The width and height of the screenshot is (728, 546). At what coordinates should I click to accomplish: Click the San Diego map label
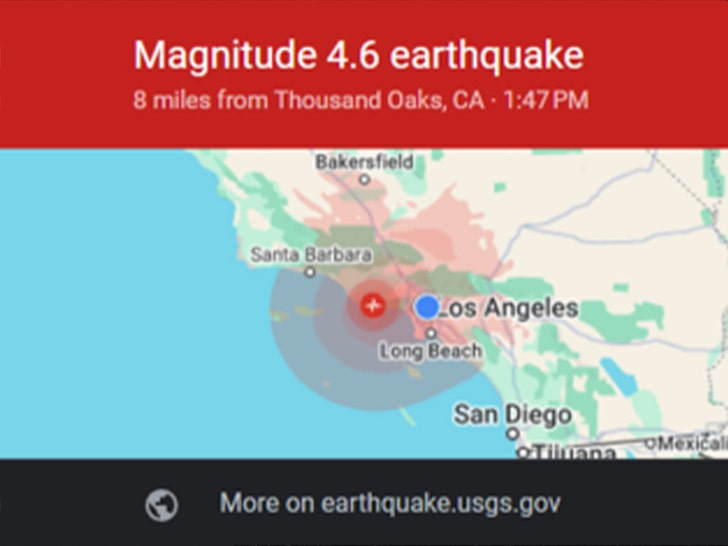pyautogui.click(x=513, y=415)
